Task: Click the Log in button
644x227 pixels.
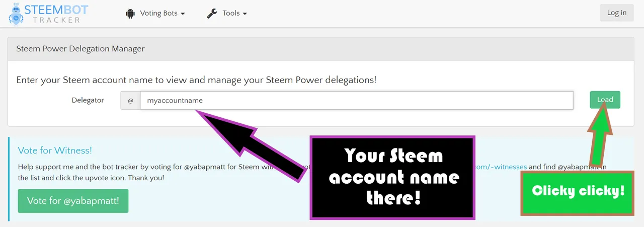Action: pyautogui.click(x=616, y=13)
